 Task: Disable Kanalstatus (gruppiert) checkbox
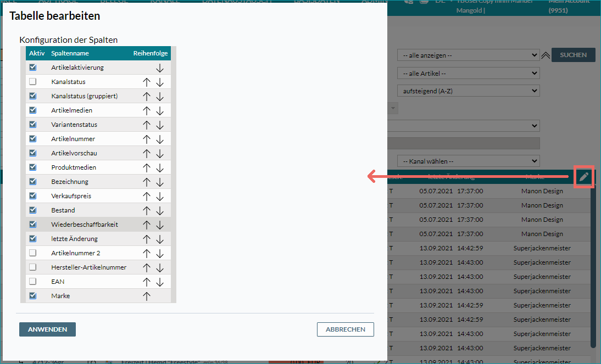pos(33,96)
